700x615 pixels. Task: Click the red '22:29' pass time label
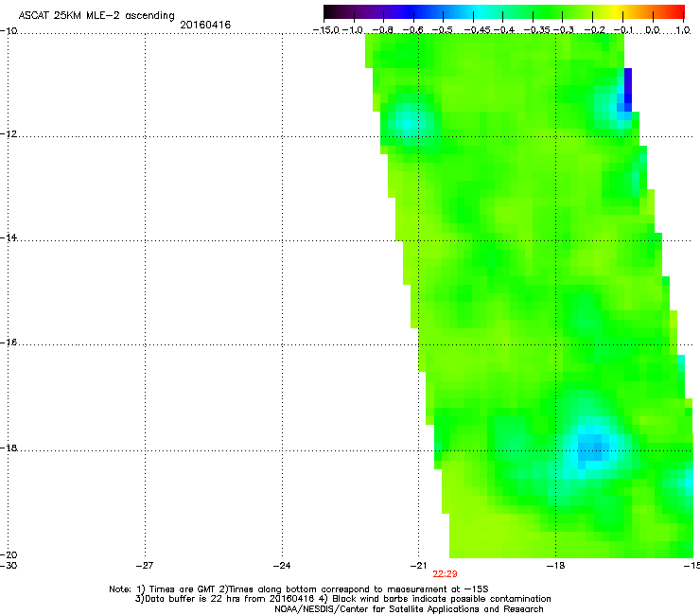pyautogui.click(x=445, y=574)
